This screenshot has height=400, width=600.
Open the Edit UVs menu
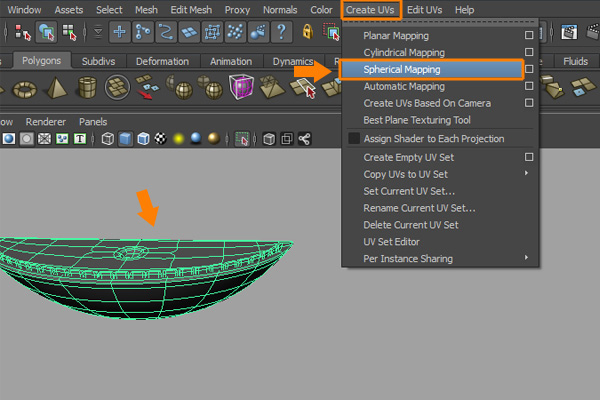424,10
